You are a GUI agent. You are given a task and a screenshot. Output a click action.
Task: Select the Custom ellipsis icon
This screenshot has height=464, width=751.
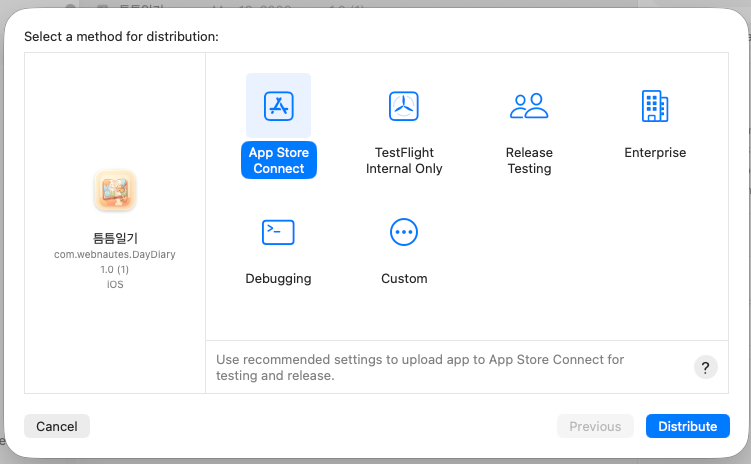404,232
